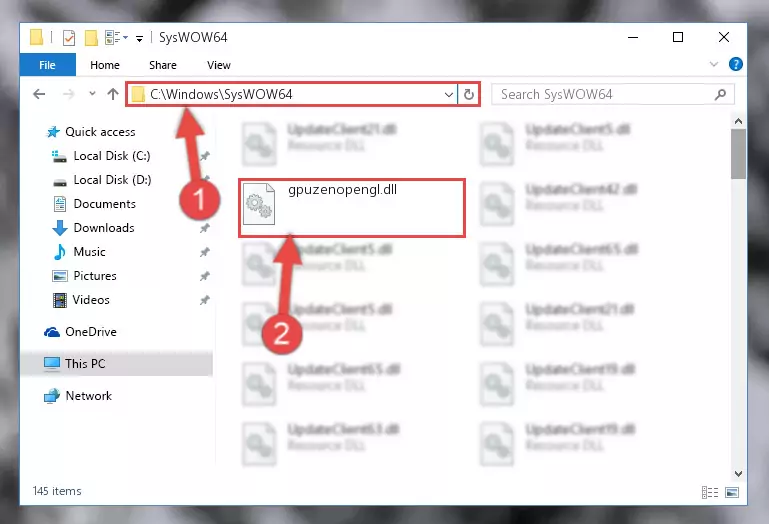Expand the ribbon with the chevron
This screenshot has width=769, height=524.
tap(714, 64)
